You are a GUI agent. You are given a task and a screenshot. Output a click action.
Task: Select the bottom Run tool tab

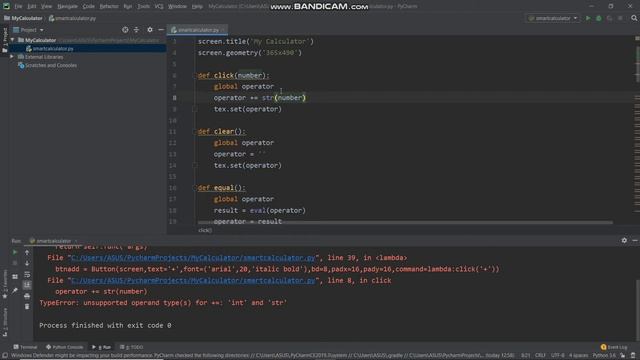click(102, 347)
